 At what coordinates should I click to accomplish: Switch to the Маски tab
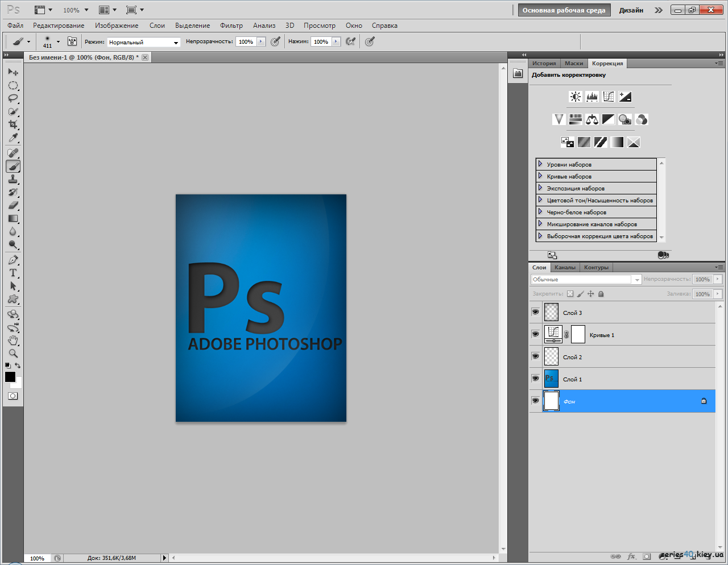click(574, 63)
